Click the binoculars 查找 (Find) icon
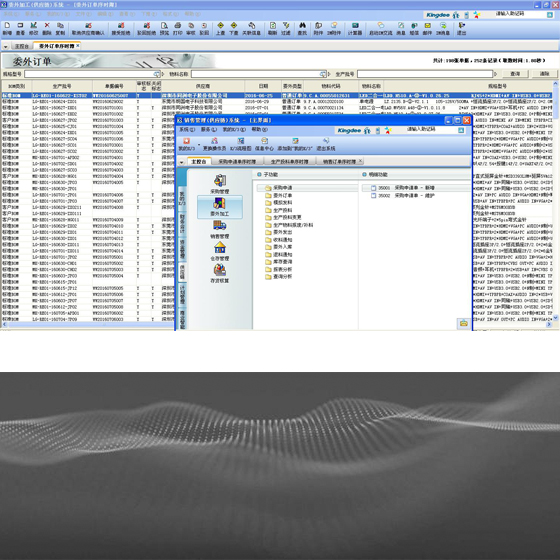Viewport: 560px width, 560px height. [x=302, y=29]
